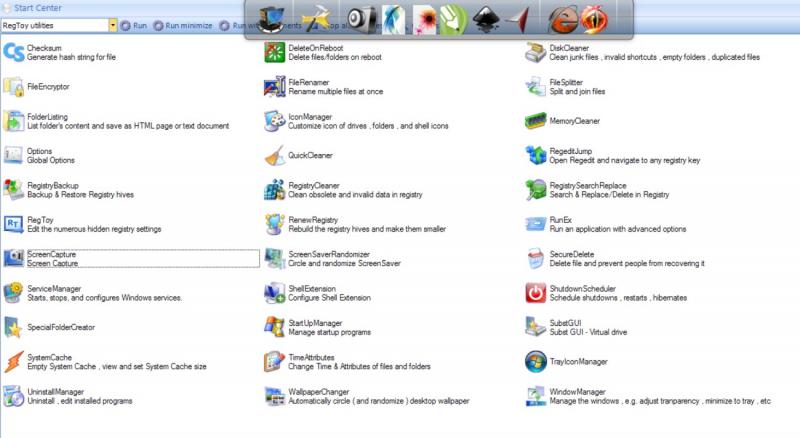Click the Run toolbar button
The width and height of the screenshot is (800, 438).
(134, 26)
